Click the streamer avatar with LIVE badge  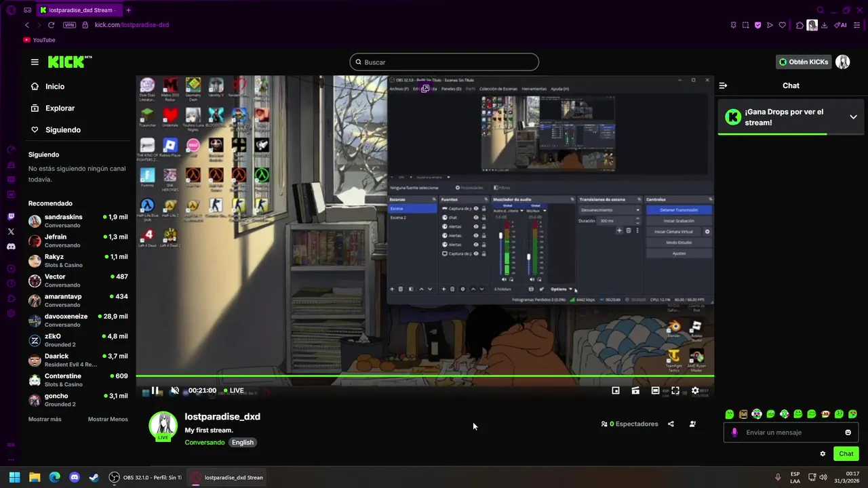[163, 426]
